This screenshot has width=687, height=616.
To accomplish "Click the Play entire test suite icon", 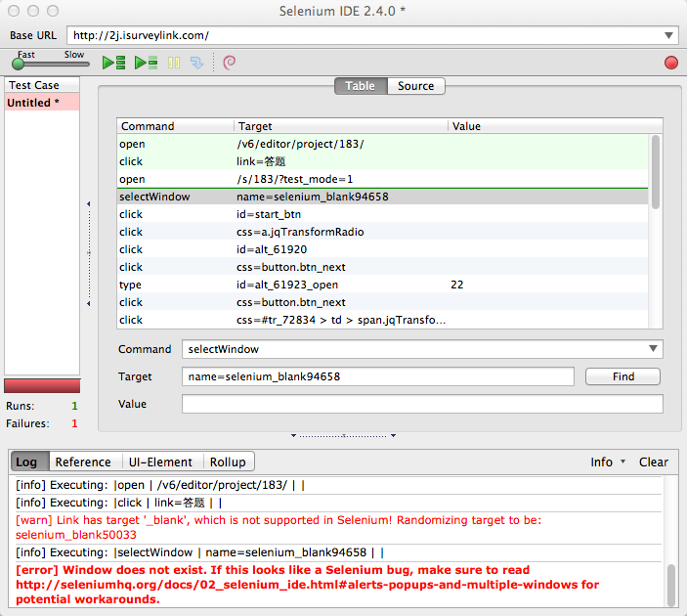I will pyautogui.click(x=113, y=63).
